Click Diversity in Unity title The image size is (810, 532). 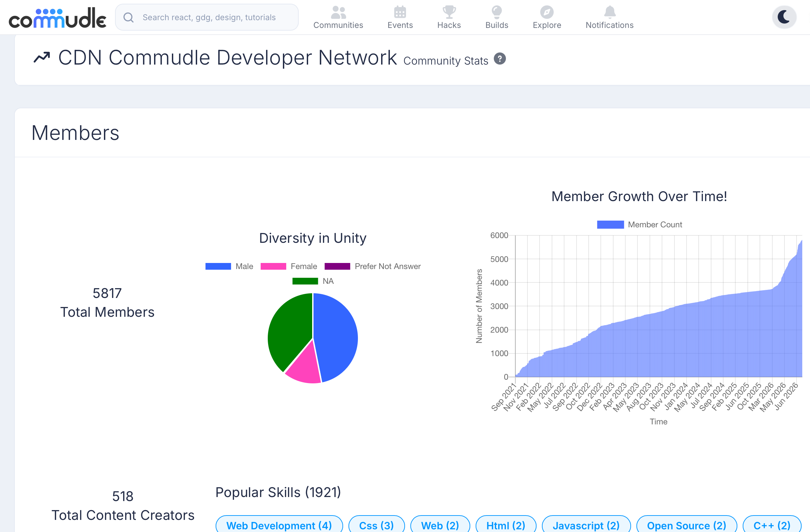tap(313, 238)
